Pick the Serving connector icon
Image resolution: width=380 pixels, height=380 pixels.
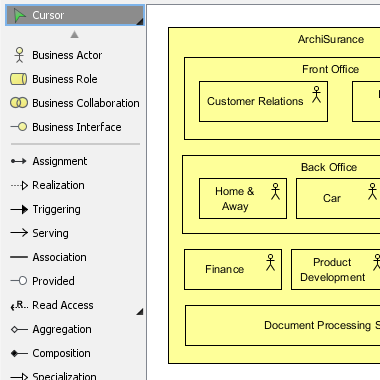(19, 233)
